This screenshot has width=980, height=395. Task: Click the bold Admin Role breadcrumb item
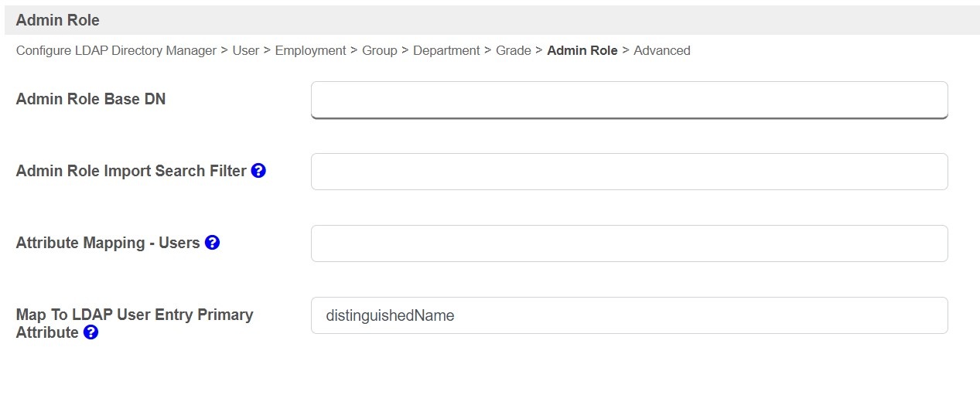click(x=582, y=50)
